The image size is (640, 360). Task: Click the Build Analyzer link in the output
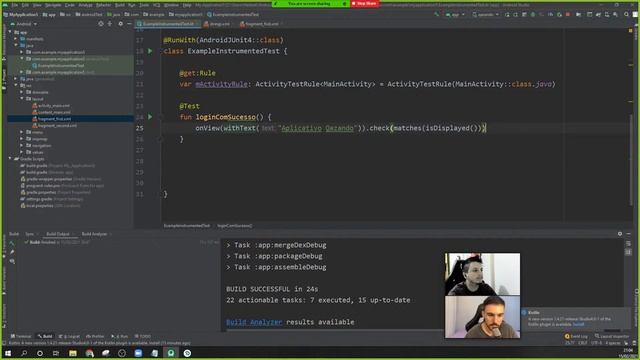click(254, 322)
